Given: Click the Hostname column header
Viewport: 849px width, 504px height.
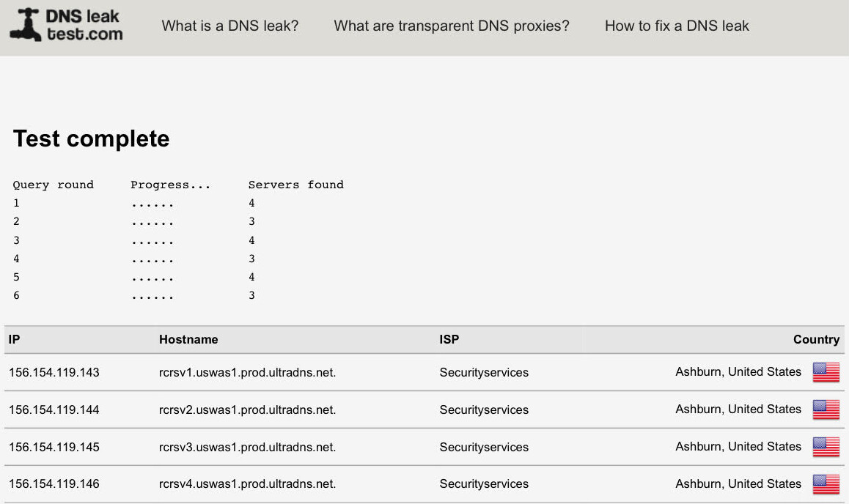Looking at the screenshot, I should (188, 339).
